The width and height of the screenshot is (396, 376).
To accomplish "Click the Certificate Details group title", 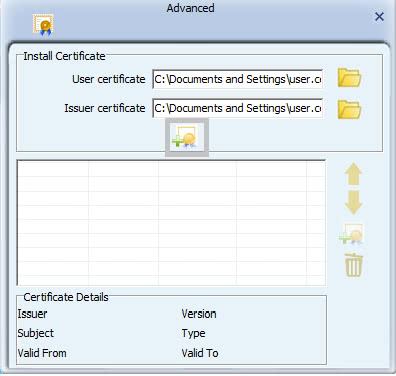I will coord(66,297).
